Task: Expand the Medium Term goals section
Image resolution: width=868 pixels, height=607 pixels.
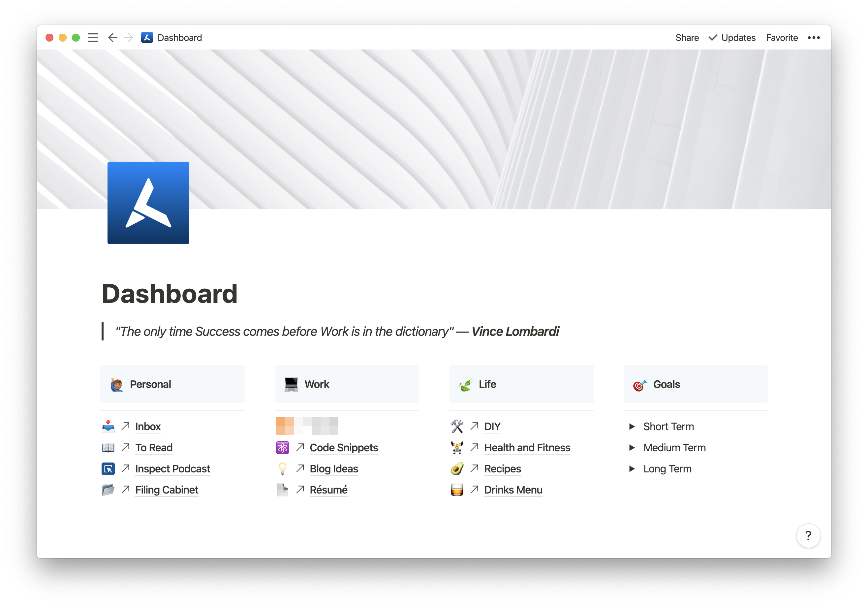Action: tap(633, 447)
